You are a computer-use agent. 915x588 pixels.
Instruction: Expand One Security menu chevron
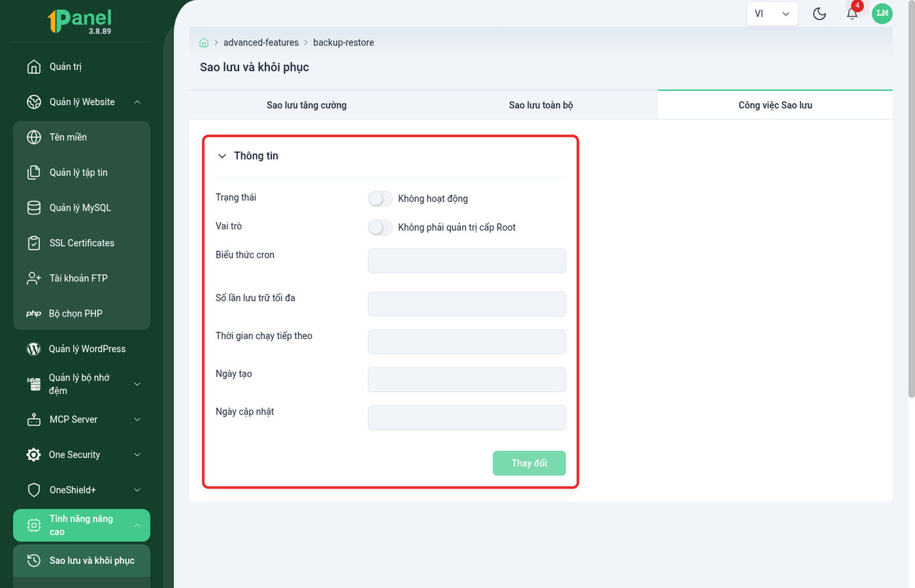point(137,455)
